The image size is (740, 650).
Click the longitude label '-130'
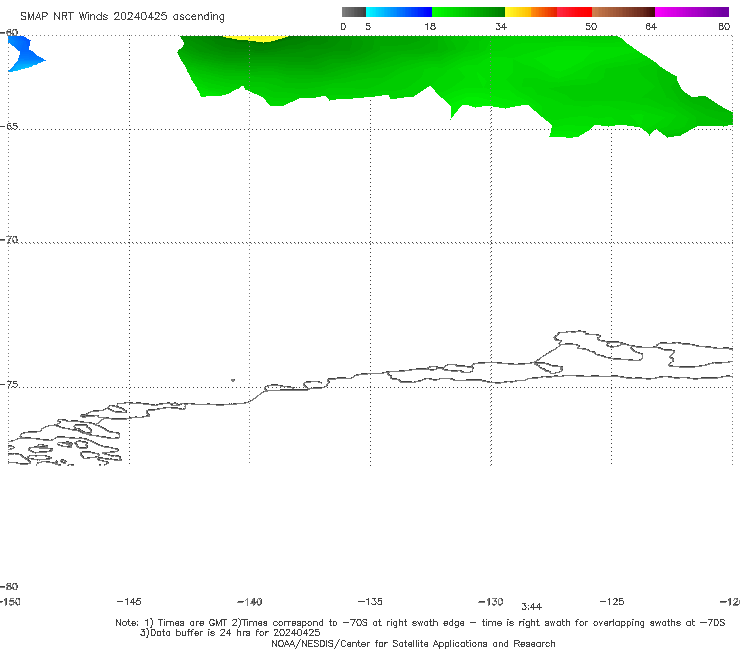tap(491, 601)
